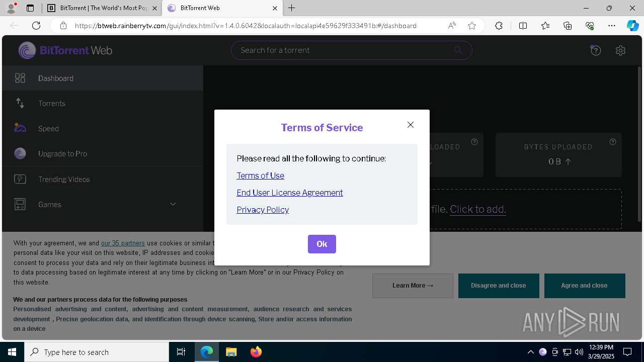The image size is (644, 362).
Task: Add page to favorites star icon
Action: click(x=472, y=26)
